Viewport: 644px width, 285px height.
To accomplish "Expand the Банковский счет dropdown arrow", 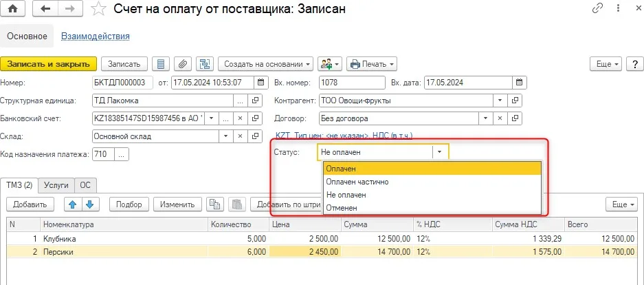I will click(211, 118).
